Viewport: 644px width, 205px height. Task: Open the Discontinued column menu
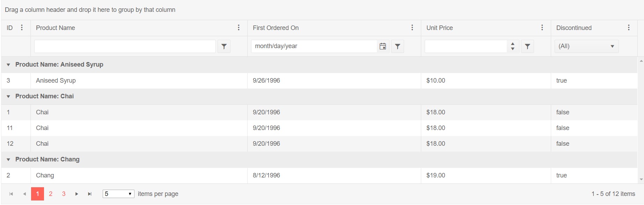629,28
